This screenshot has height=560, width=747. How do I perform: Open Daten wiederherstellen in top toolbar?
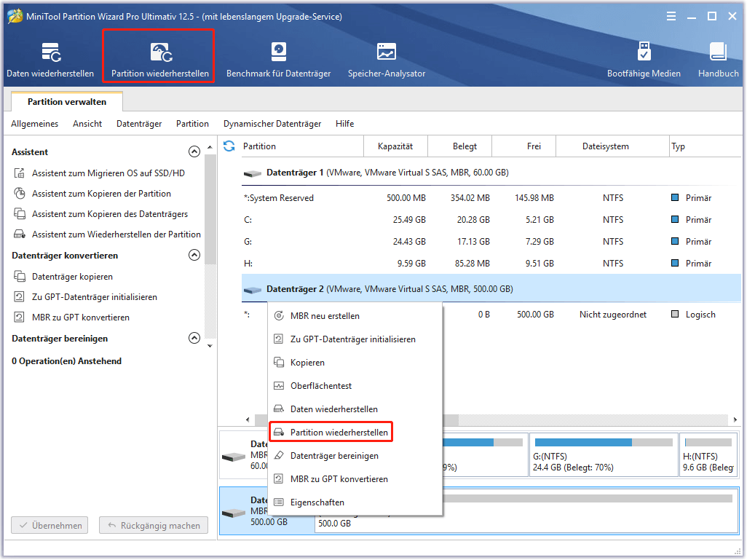(50, 60)
